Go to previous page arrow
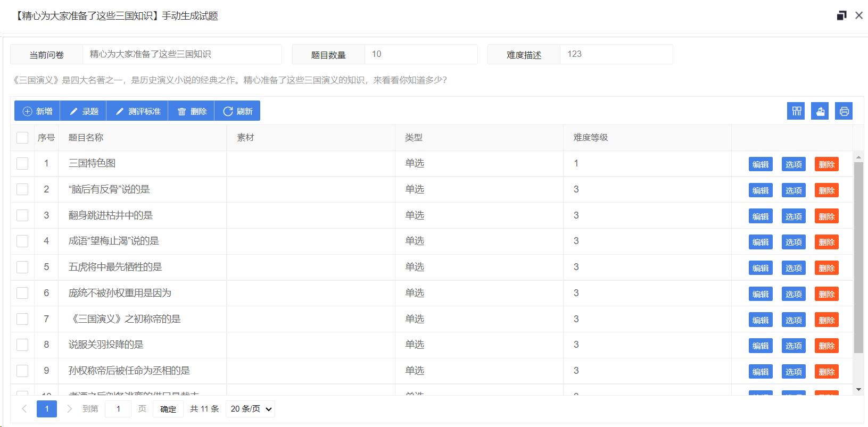 (24, 408)
